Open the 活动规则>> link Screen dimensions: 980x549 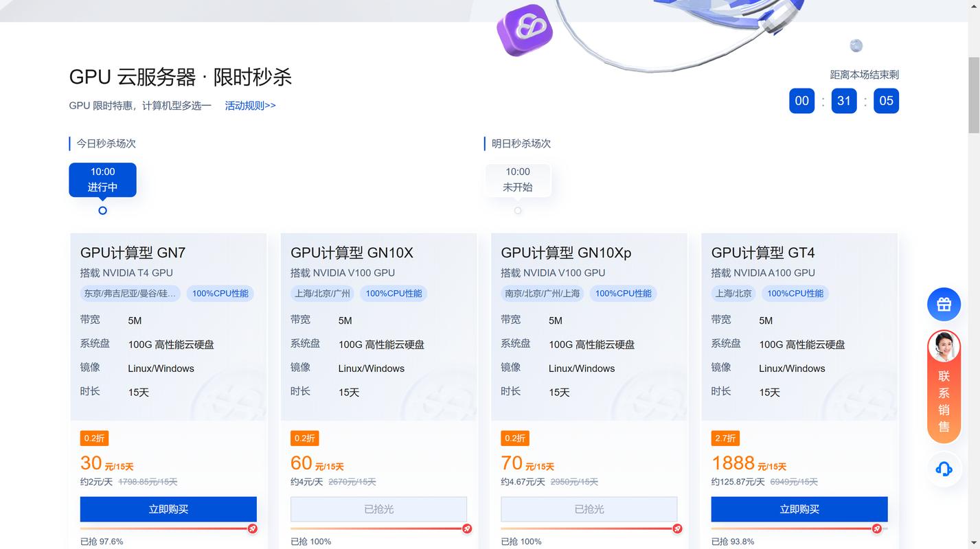point(250,106)
